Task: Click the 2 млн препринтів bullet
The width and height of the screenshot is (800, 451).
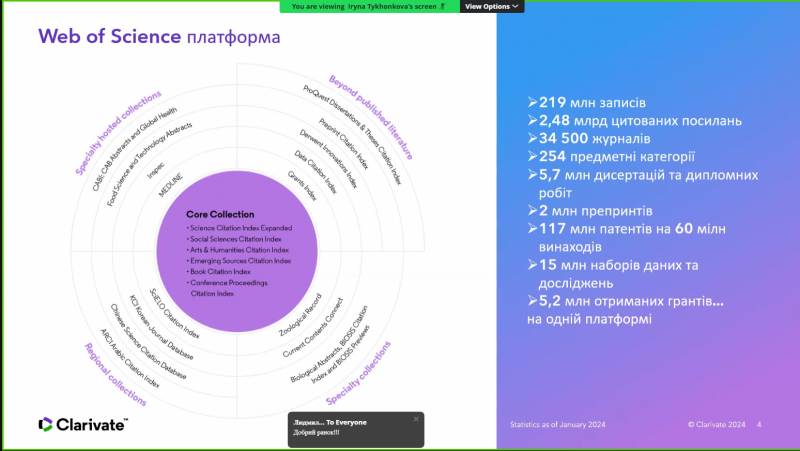Action: click(590, 211)
